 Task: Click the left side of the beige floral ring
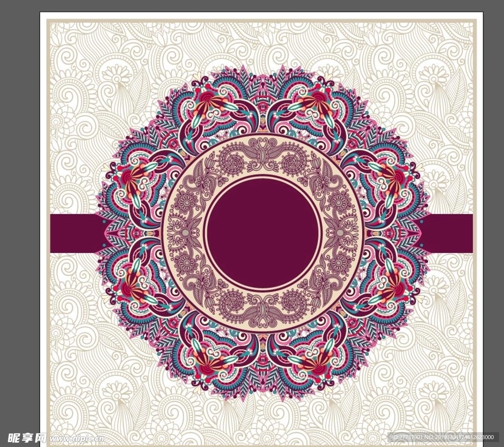coord(183,233)
